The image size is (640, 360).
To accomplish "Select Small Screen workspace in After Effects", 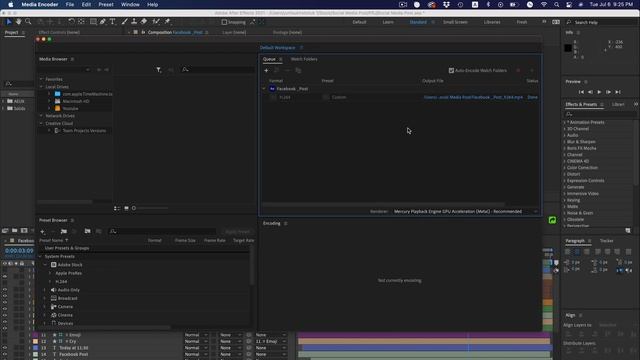I will [455, 22].
